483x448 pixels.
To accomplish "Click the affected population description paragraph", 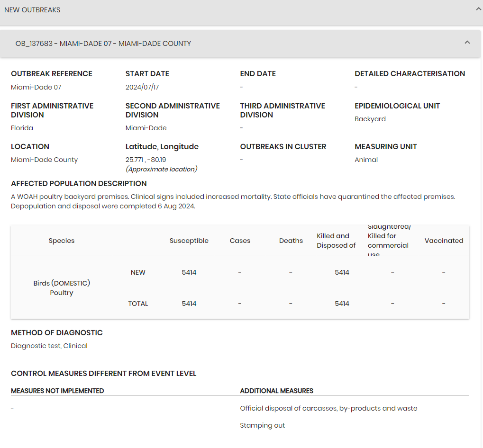I will coord(233,201).
